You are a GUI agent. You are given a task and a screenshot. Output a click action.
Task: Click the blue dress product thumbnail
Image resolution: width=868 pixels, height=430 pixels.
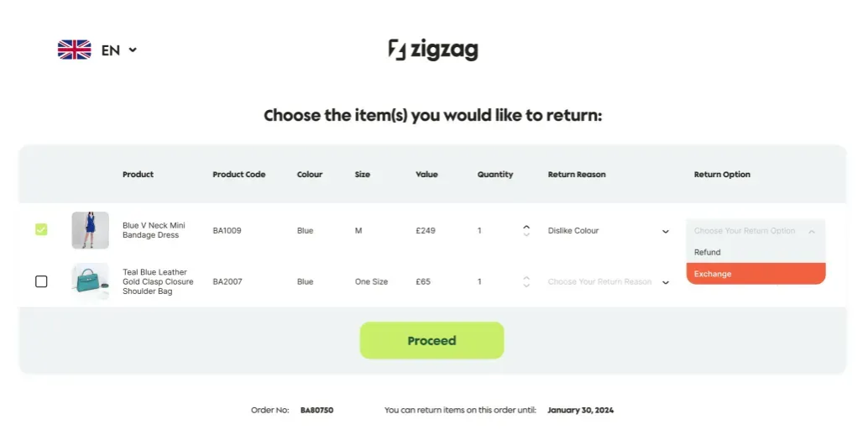pos(90,230)
